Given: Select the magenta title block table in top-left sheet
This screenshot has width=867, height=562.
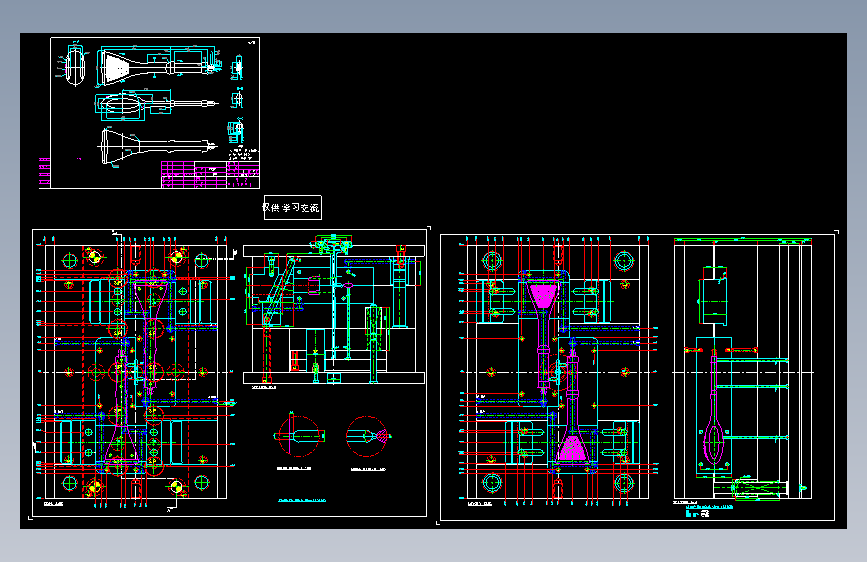Looking at the screenshot, I should [x=210, y=174].
